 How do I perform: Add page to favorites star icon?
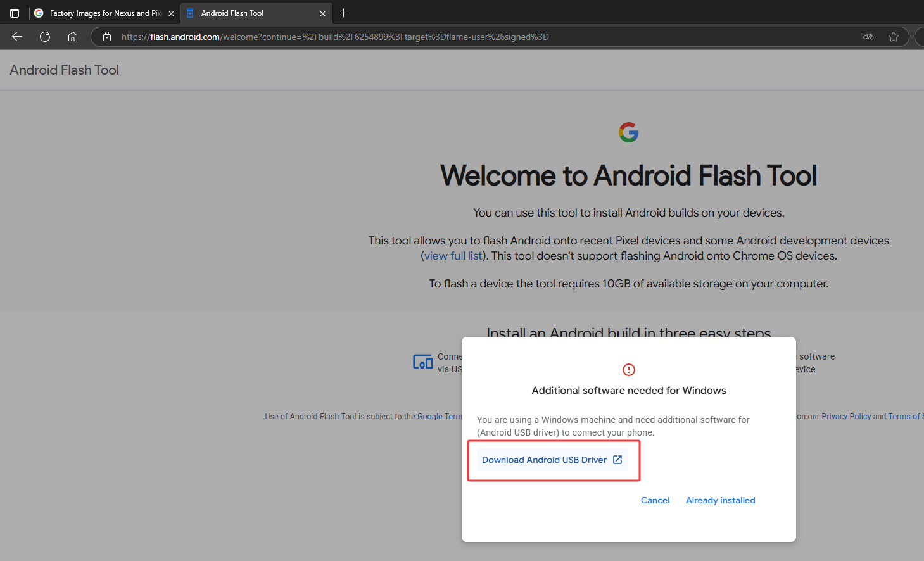[894, 37]
